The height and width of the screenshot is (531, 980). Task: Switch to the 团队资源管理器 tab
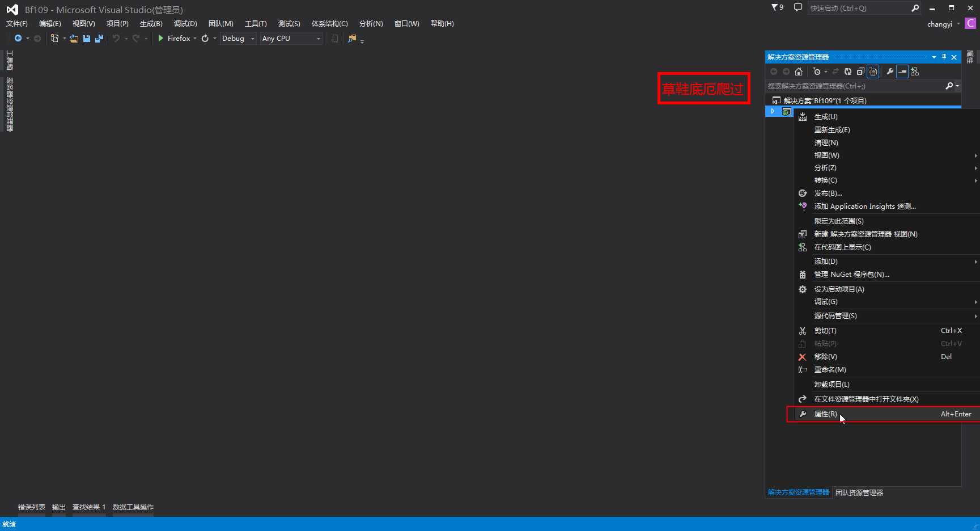click(x=859, y=492)
